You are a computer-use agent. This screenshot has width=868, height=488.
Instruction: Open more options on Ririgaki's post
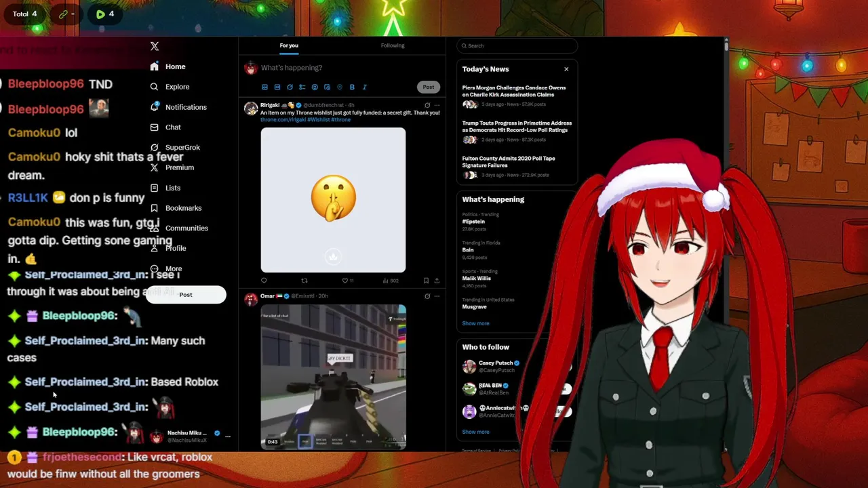(437, 105)
